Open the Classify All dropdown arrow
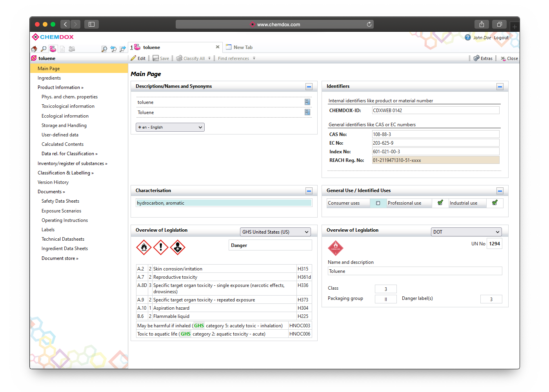Screen dimensions: 549x392 tap(209, 58)
